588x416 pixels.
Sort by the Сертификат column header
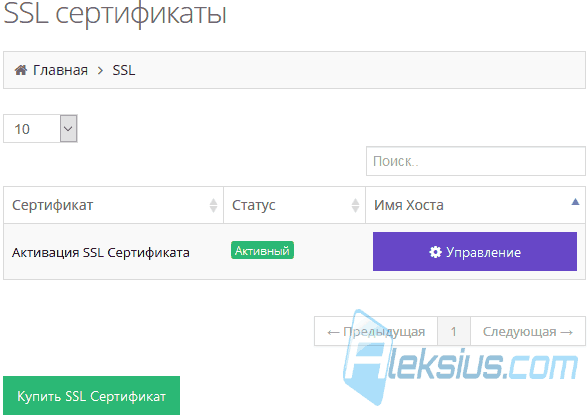(114, 205)
